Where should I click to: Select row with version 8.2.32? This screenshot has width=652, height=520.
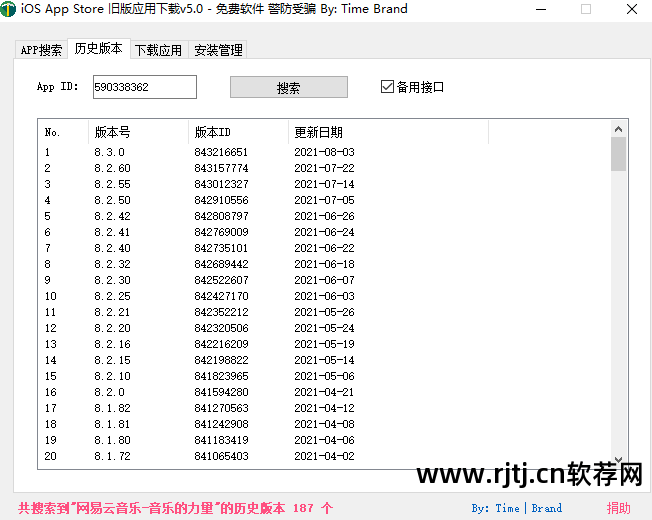[x=324, y=264]
